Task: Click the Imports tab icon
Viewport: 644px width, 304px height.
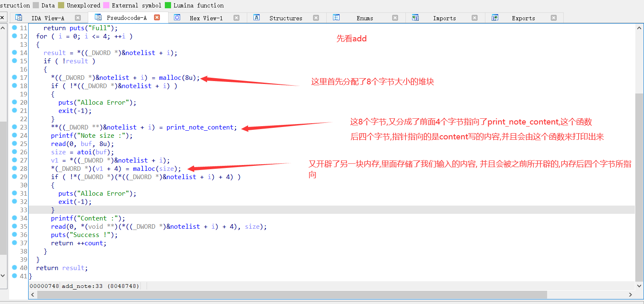Action: pyautogui.click(x=415, y=17)
